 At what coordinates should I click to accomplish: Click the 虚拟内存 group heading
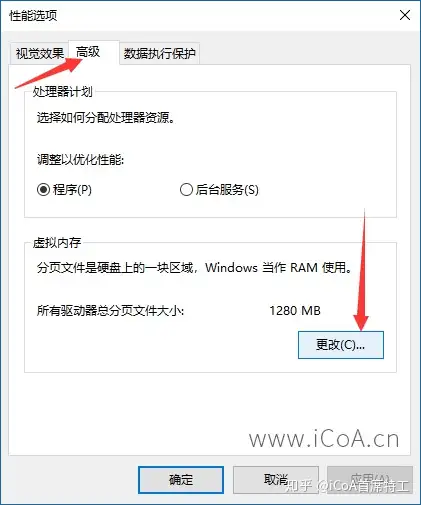(57, 242)
